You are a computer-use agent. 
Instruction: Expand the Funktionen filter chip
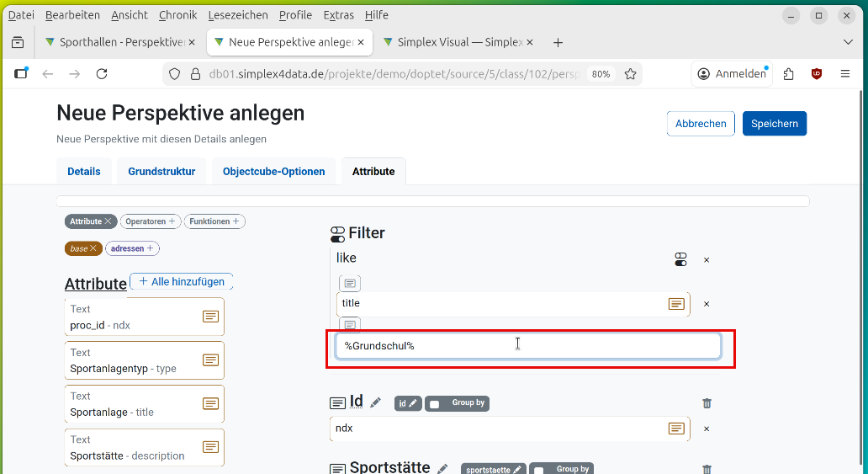214,221
